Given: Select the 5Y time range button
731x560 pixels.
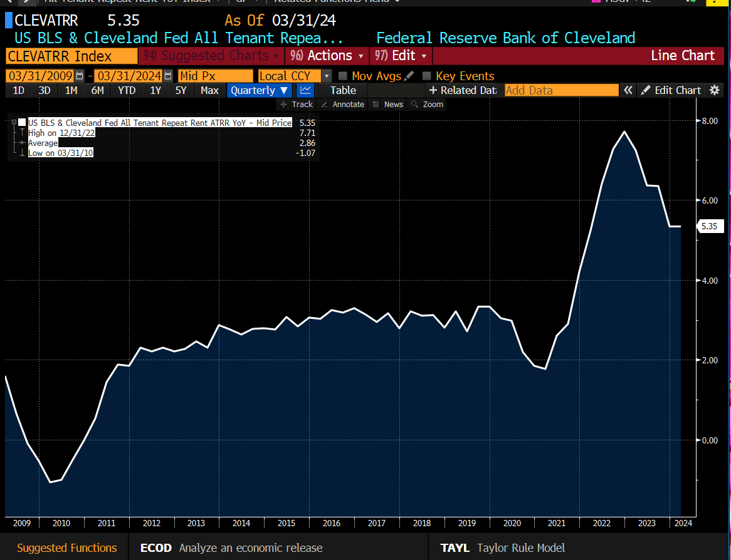Looking at the screenshot, I should click(x=181, y=90).
